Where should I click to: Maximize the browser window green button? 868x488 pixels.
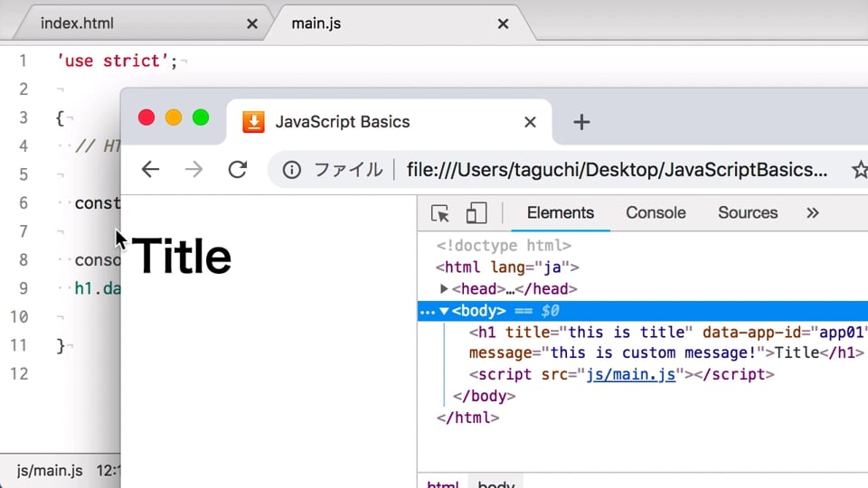(201, 117)
